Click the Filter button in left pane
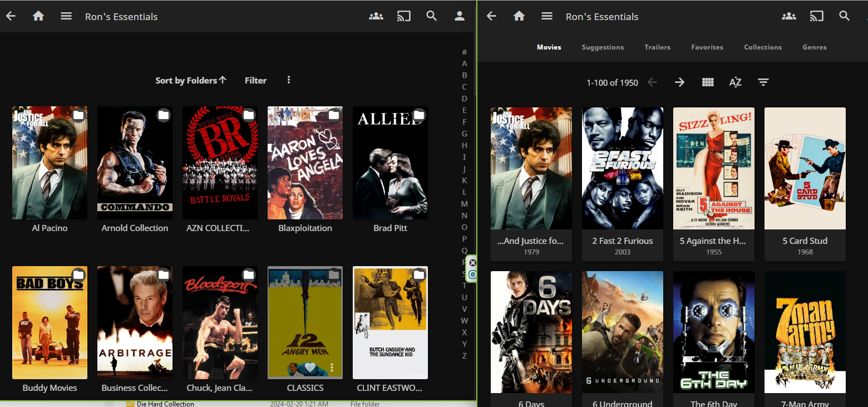This screenshot has width=868, height=407. (255, 80)
